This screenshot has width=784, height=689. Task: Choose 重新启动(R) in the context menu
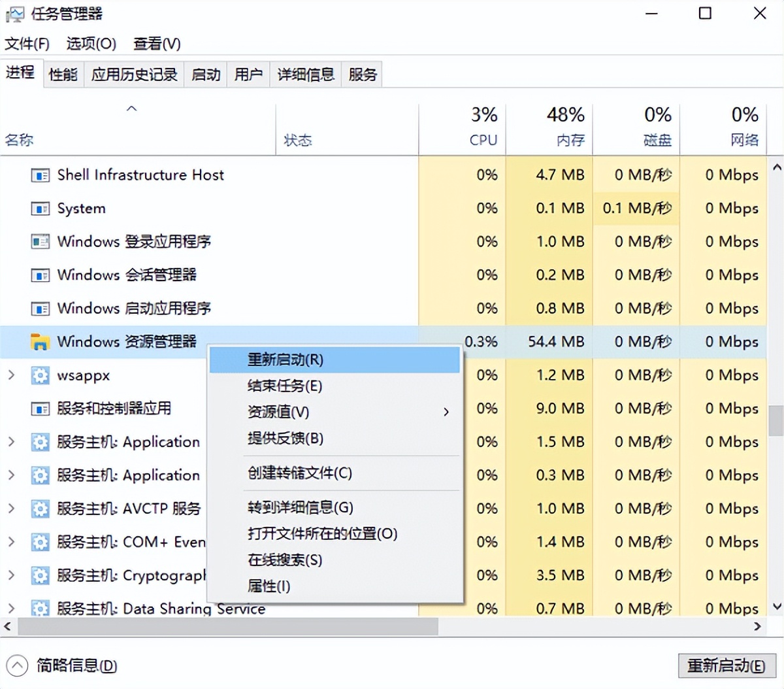pos(335,360)
